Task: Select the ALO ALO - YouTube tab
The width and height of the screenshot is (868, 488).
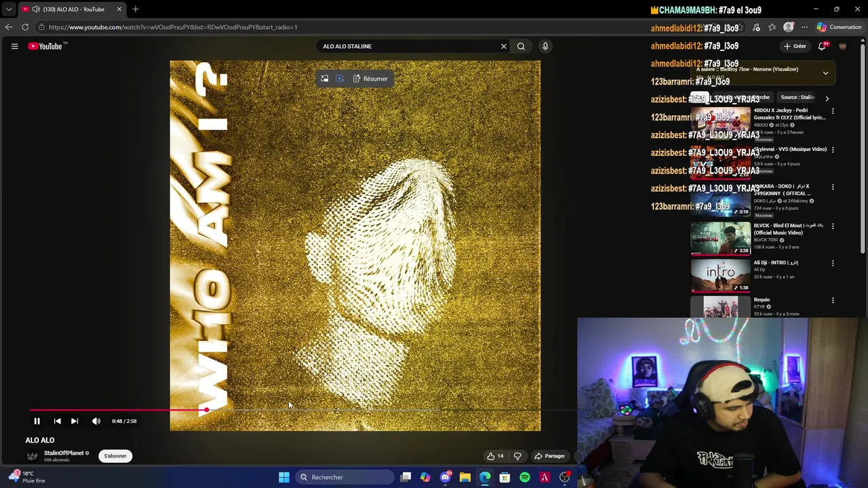Action: coord(73,9)
